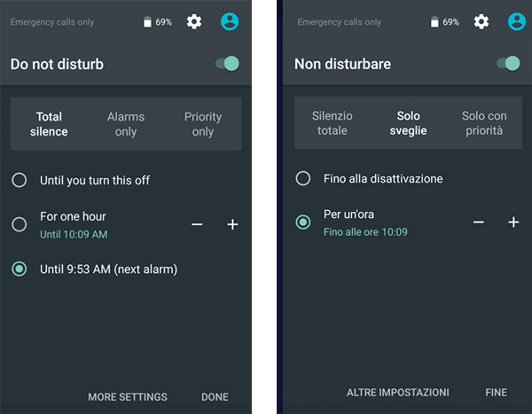Viewport: 532px width, 414px height.
Task: Select Until you turn this off option
Action: (x=81, y=180)
